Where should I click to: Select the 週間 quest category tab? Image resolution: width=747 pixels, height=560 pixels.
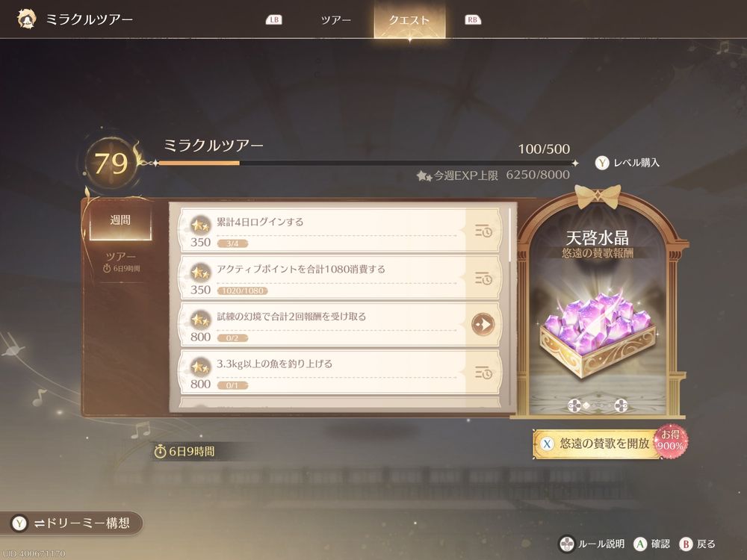click(x=120, y=220)
